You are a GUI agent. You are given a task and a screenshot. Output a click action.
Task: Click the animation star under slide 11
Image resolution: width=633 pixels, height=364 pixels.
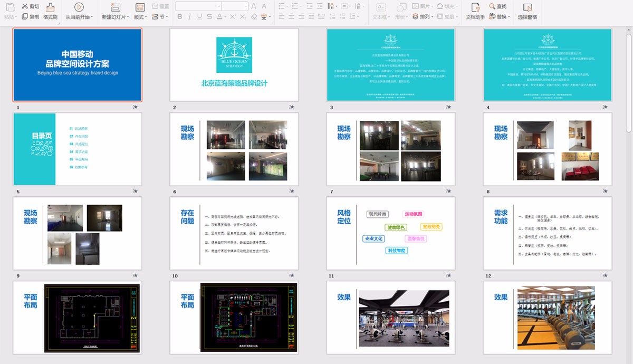click(x=449, y=276)
